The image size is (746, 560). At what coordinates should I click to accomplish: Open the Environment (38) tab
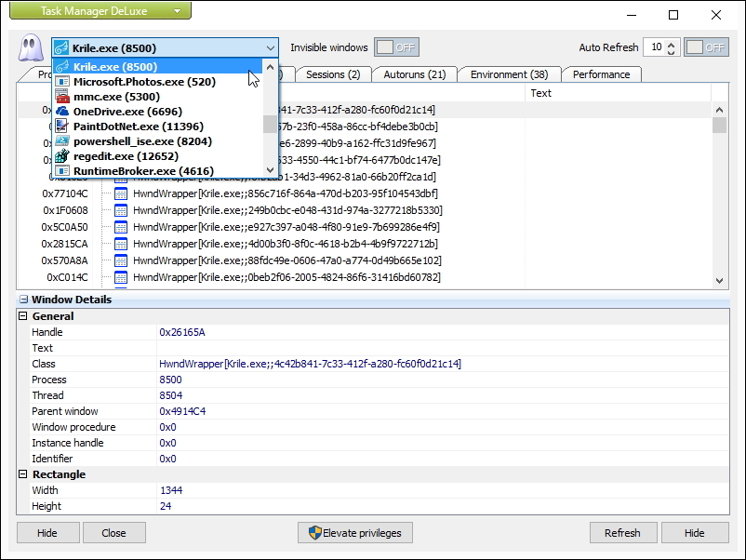509,74
